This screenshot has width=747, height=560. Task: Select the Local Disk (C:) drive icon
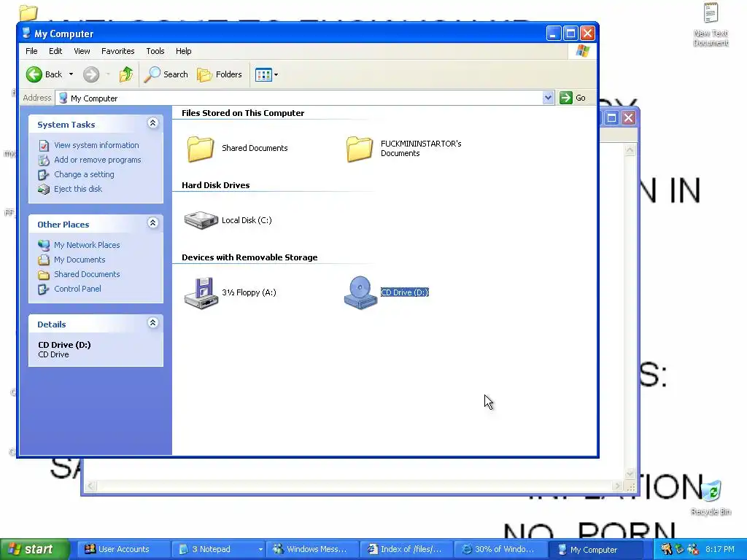click(201, 220)
